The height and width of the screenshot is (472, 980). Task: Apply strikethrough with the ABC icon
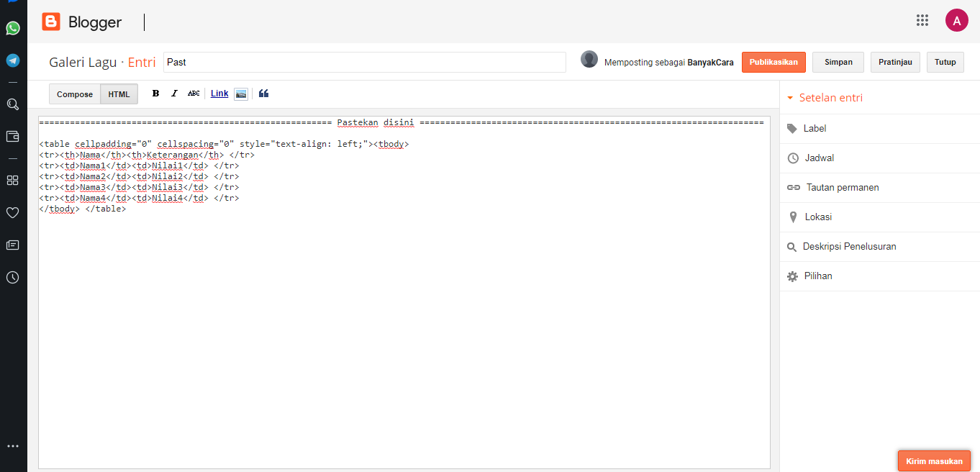pos(193,94)
